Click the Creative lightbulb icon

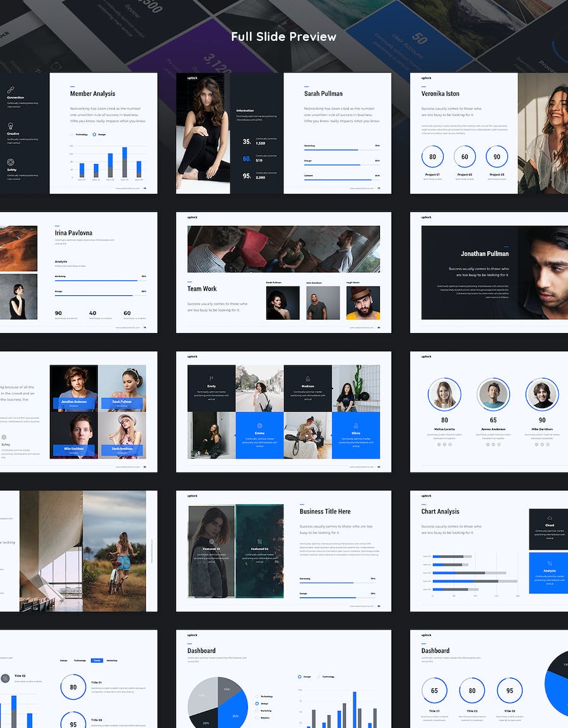tap(11, 126)
